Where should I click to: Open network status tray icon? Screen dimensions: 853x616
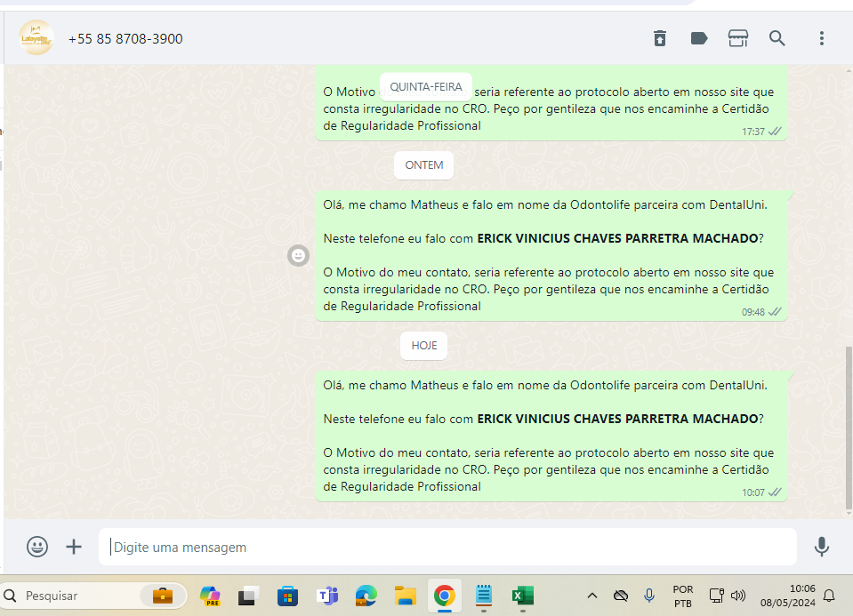pos(716,596)
